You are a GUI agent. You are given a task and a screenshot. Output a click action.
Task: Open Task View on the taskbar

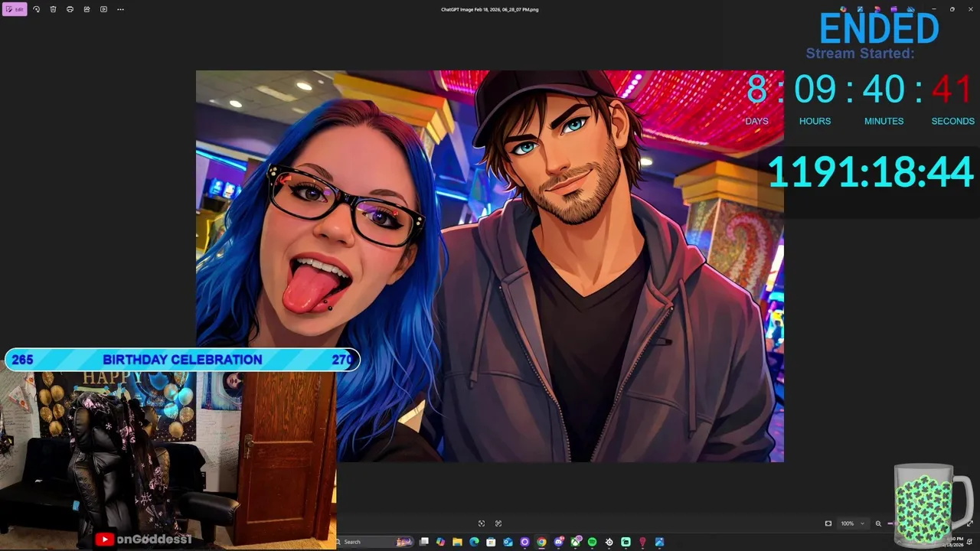423,542
